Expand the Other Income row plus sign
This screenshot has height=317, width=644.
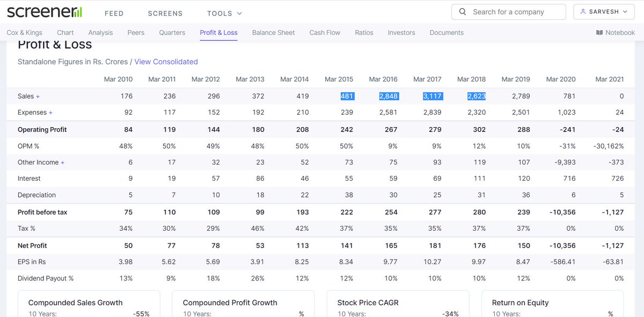tap(63, 163)
